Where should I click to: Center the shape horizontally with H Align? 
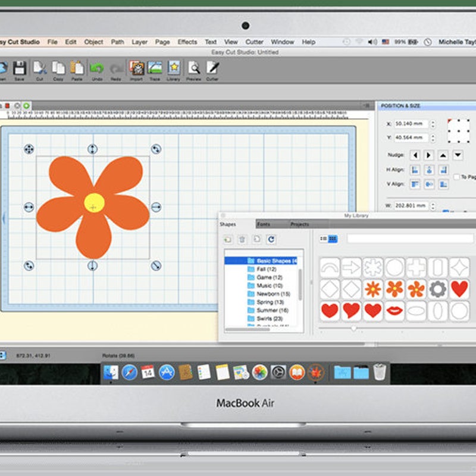pos(430,170)
